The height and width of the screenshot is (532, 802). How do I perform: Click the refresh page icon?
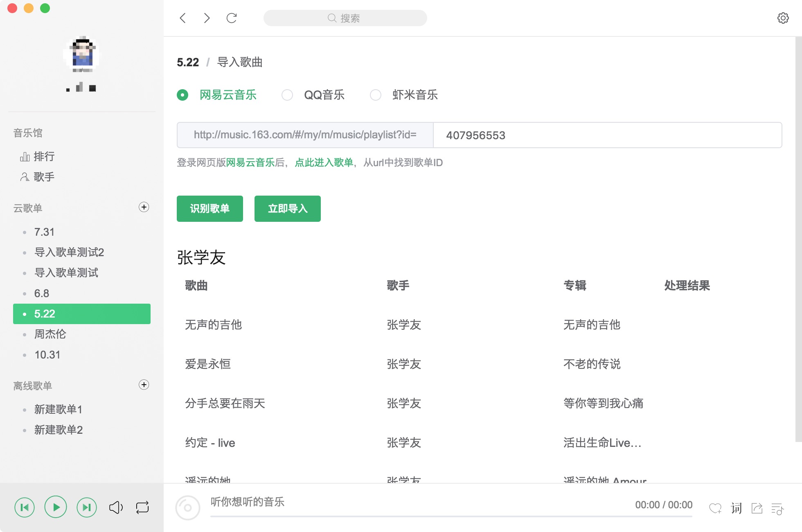click(232, 18)
